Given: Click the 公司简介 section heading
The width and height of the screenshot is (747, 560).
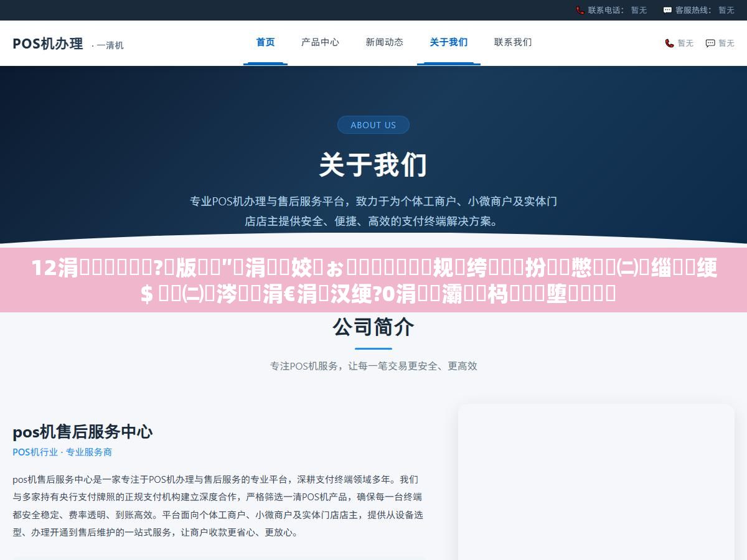Looking at the screenshot, I should (x=374, y=327).
